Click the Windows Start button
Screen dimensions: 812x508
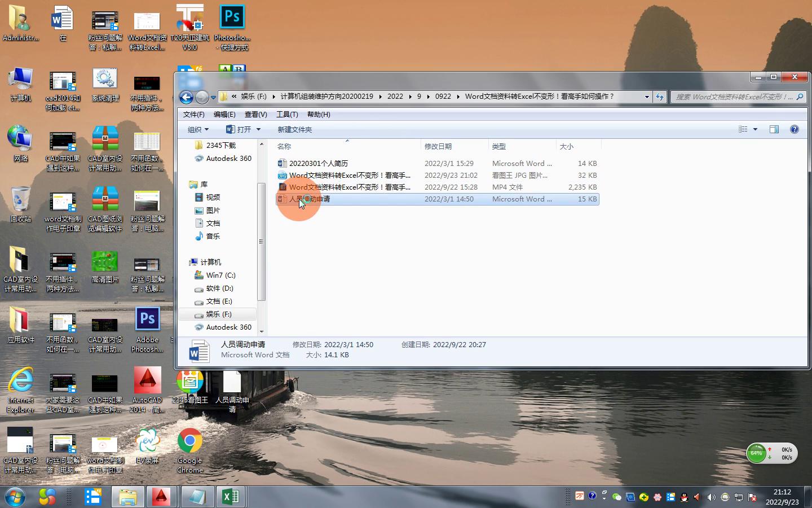(x=15, y=497)
